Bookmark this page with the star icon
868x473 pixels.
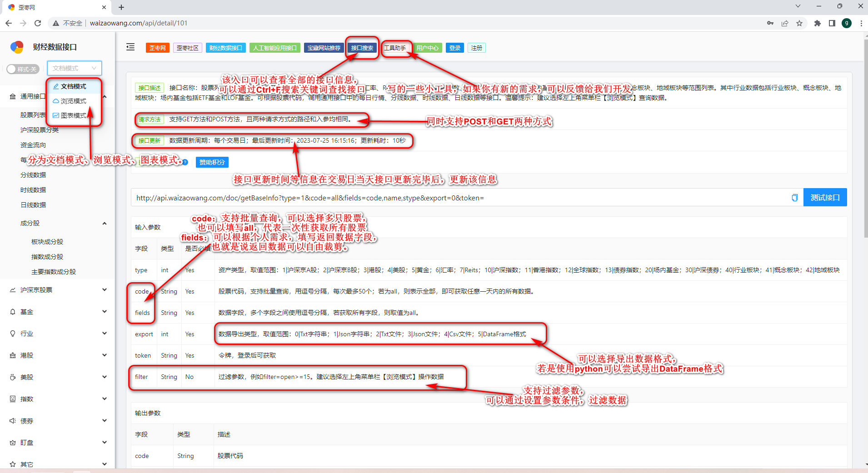coord(799,23)
